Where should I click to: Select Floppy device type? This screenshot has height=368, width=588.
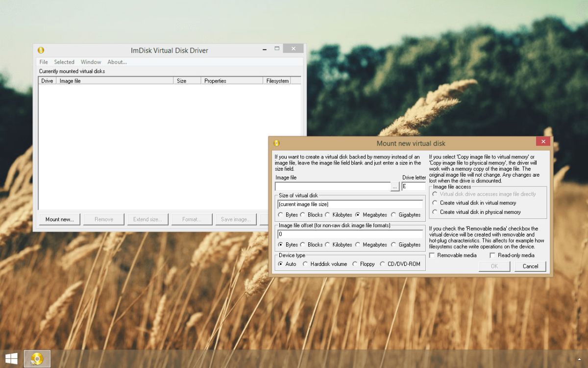click(364, 264)
